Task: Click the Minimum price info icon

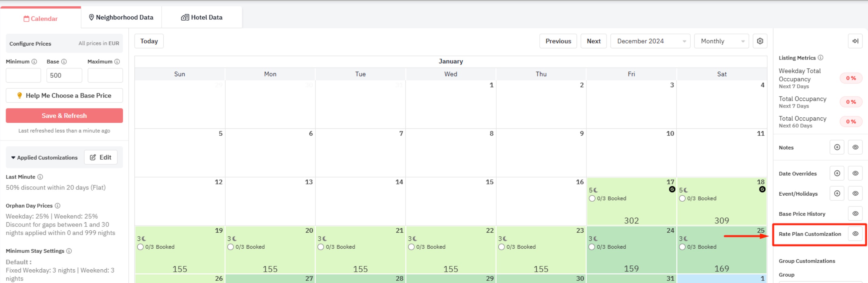Action: pyautogui.click(x=34, y=62)
